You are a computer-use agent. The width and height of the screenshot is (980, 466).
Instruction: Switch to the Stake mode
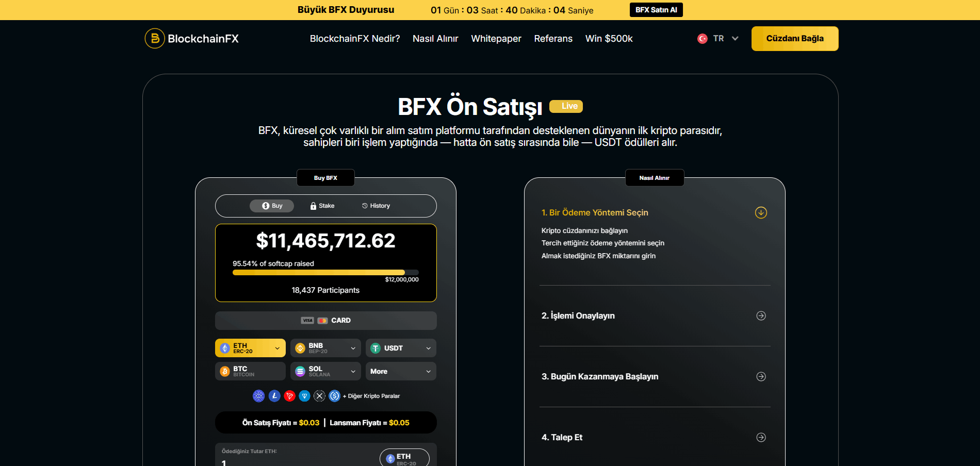point(322,206)
